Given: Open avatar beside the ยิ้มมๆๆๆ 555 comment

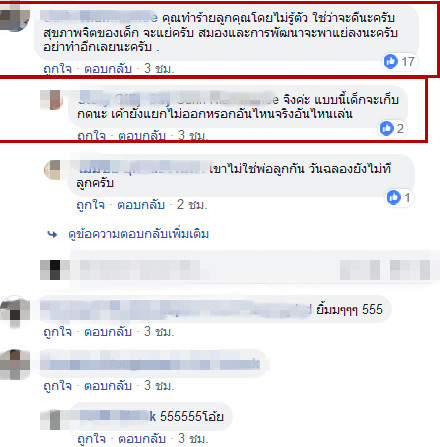Looking at the screenshot, I should (14, 310).
